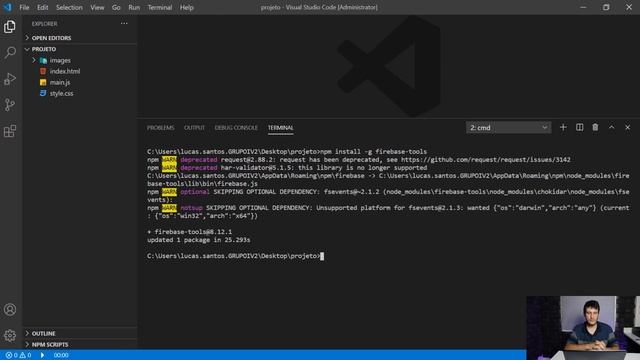640x360 pixels.
Task: Open Explorer more actions ellipsis
Action: [x=124, y=24]
